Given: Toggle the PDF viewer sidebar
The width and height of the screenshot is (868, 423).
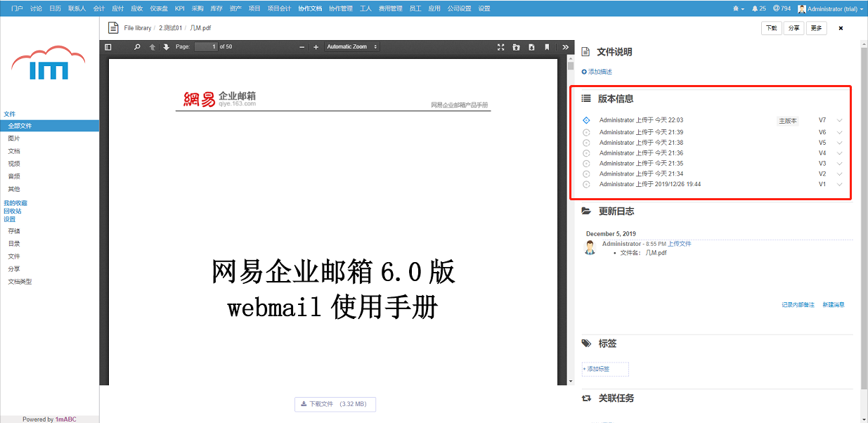Looking at the screenshot, I should pyautogui.click(x=108, y=47).
